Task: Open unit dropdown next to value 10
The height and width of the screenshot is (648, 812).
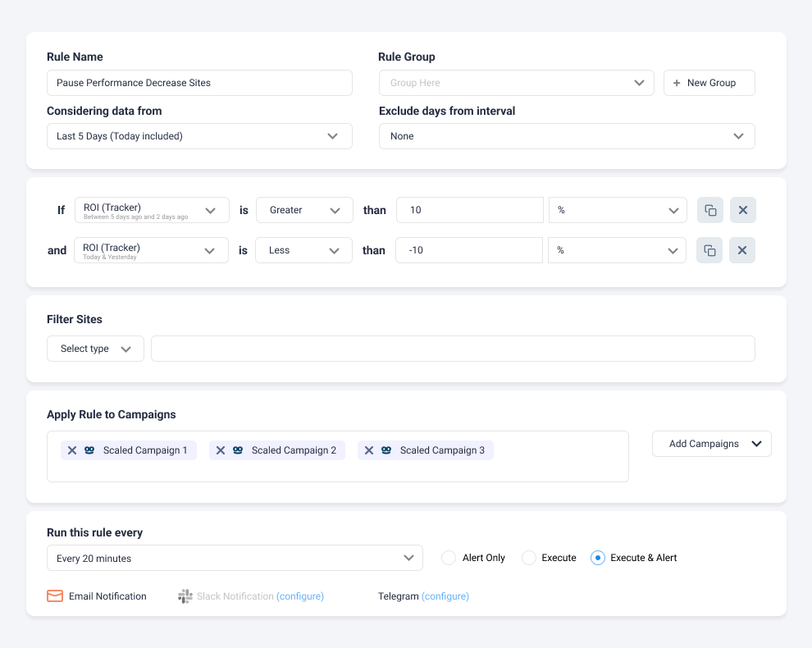Action: pyautogui.click(x=618, y=210)
